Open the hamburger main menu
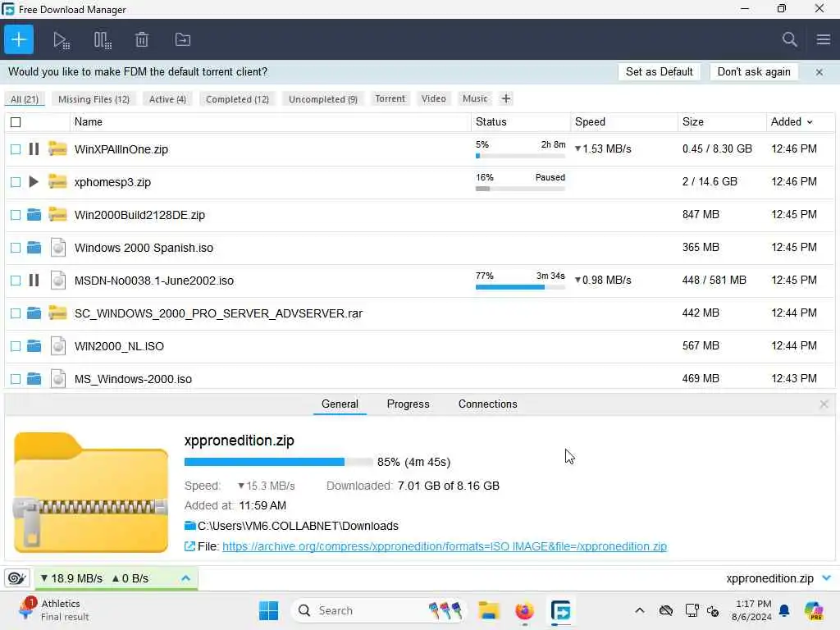The width and height of the screenshot is (840, 630). (824, 39)
